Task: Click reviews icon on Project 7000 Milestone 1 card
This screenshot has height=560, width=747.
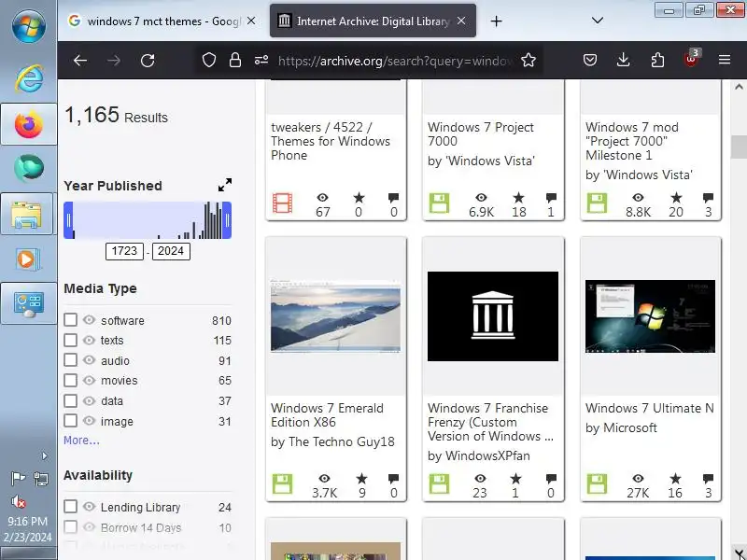Action: [708, 197]
